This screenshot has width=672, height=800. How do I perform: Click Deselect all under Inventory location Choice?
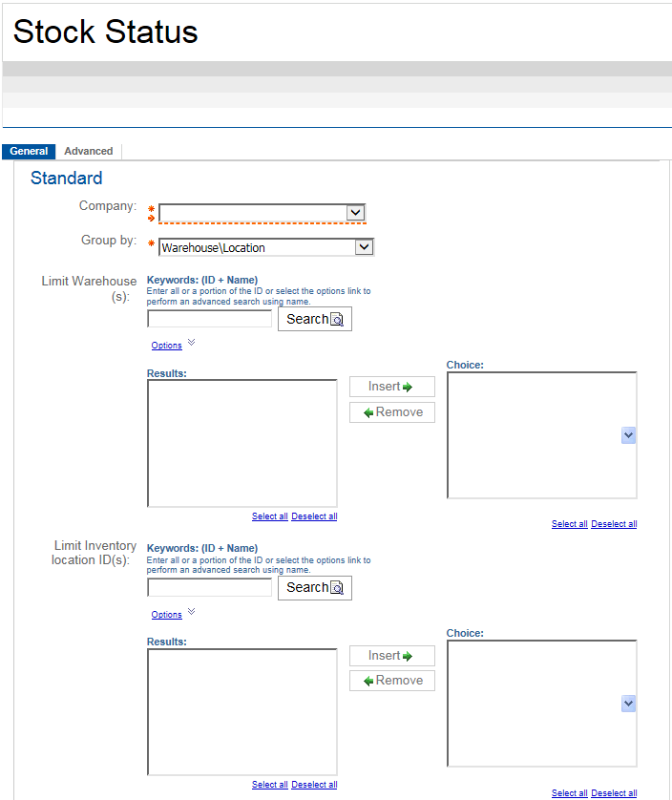(614, 793)
